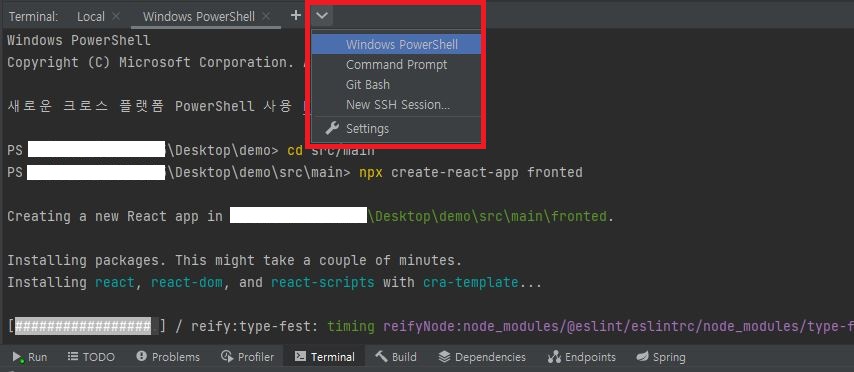Click the Build hammer icon
The image size is (854, 372).
click(382, 357)
